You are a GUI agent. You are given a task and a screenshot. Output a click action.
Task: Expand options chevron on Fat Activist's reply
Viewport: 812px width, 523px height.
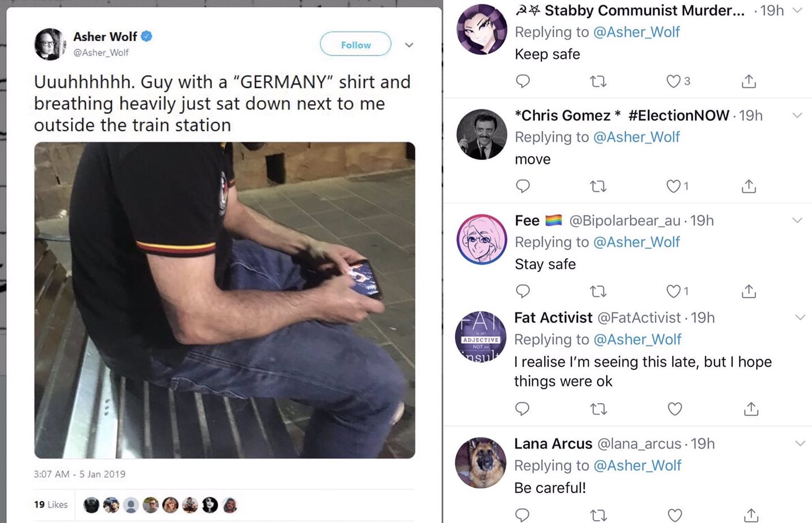[800, 318]
